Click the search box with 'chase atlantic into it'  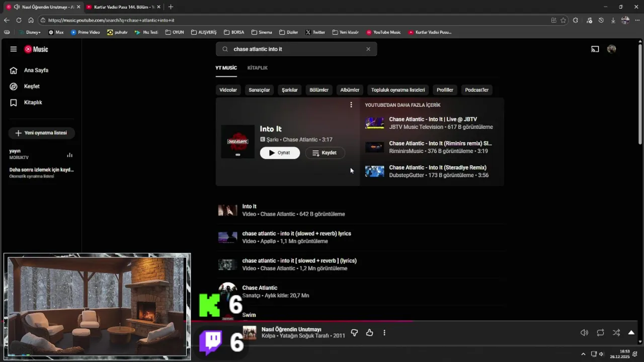(297, 49)
